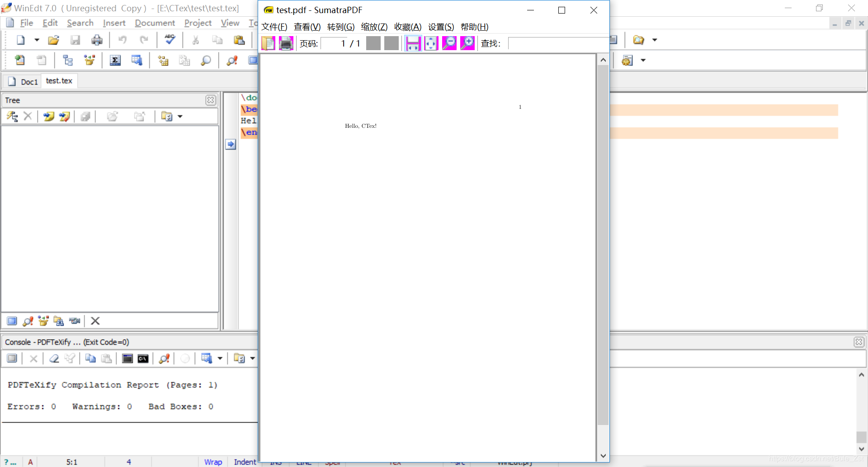Click the SumatraPDF print icon
The height and width of the screenshot is (467, 868).
point(286,43)
